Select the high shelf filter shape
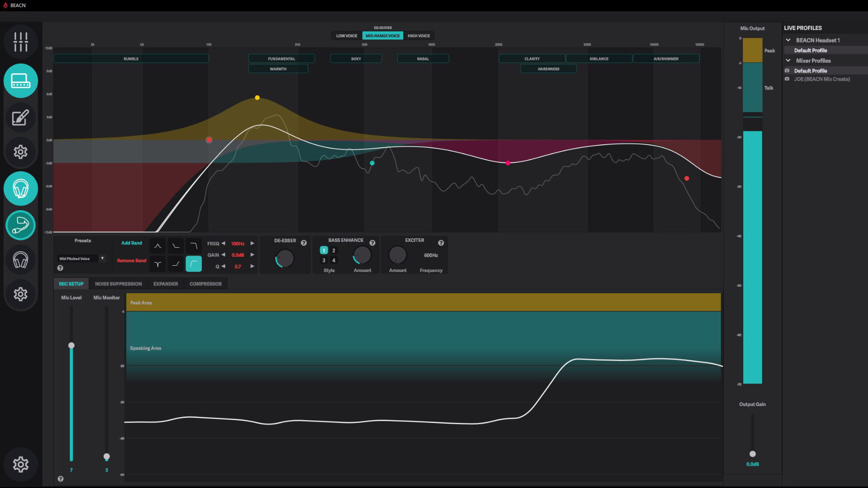 click(x=175, y=264)
